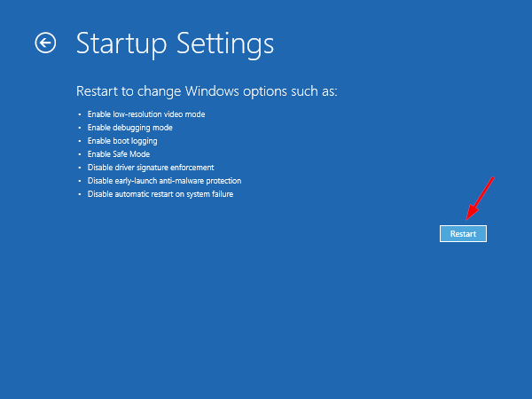Click the bullet beside early-launch anti-malware protection
Screen dimensions: 532x399
click(x=79, y=181)
